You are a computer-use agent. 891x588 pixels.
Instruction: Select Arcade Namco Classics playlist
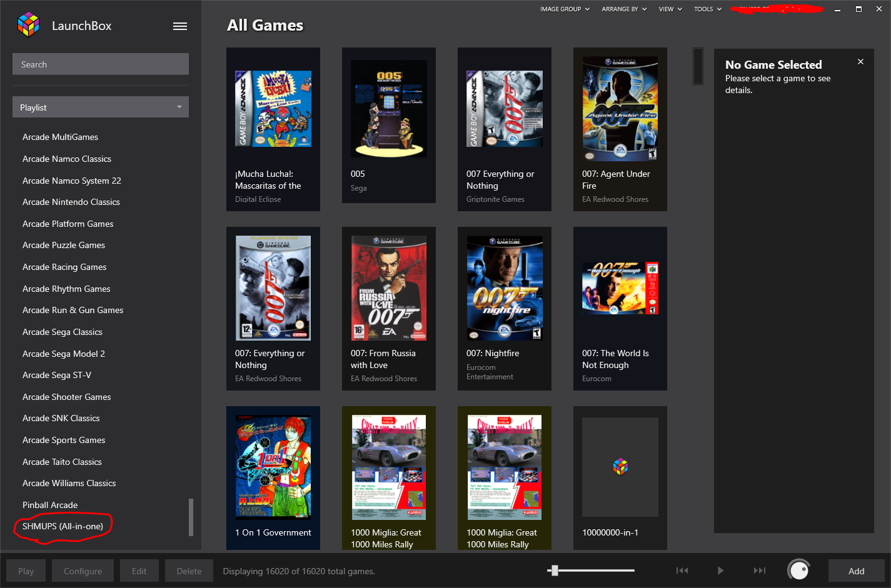point(67,159)
